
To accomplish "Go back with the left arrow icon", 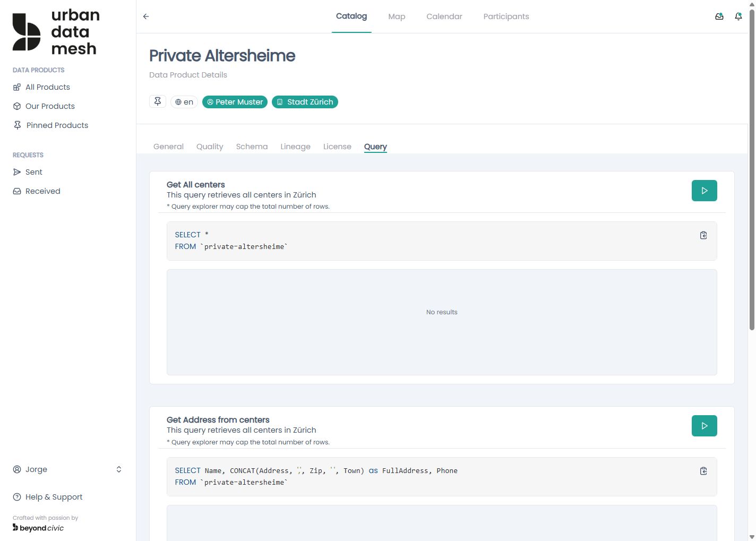I will [x=146, y=16].
